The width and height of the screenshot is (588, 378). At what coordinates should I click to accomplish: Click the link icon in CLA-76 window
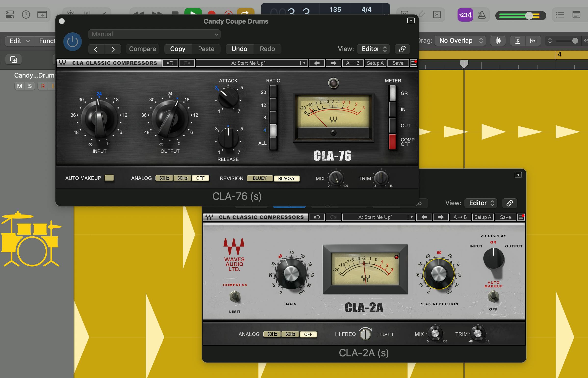[x=402, y=49]
